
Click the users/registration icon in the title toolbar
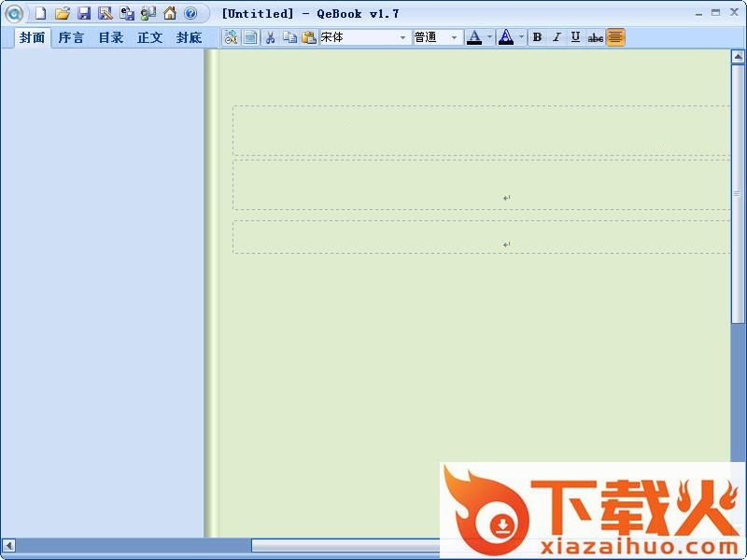[148, 13]
